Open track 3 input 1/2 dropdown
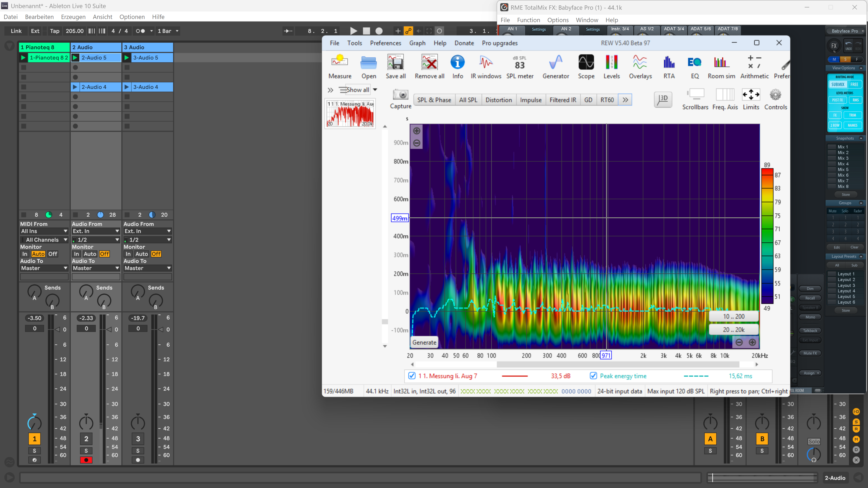 click(x=148, y=240)
